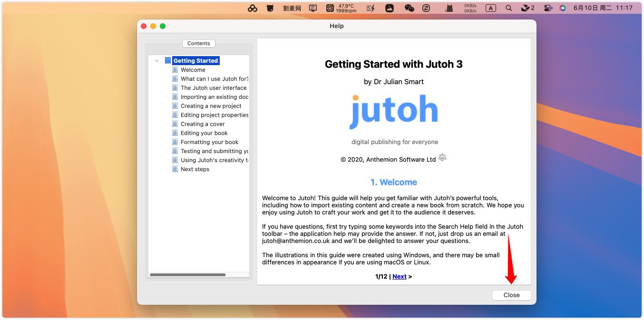Click page icon beside Editing your book
Screen dimensions: 644x320
tap(175, 133)
